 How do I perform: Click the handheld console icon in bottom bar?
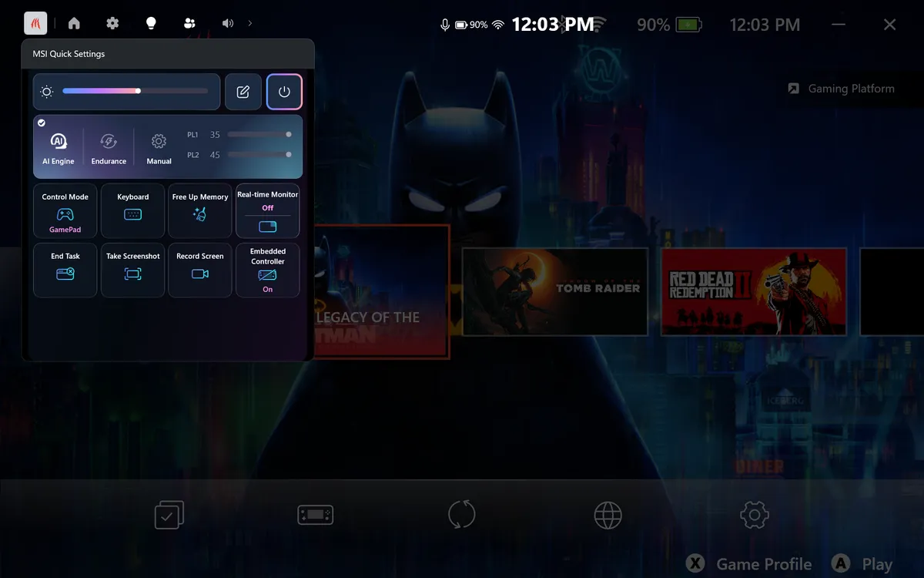tap(316, 515)
